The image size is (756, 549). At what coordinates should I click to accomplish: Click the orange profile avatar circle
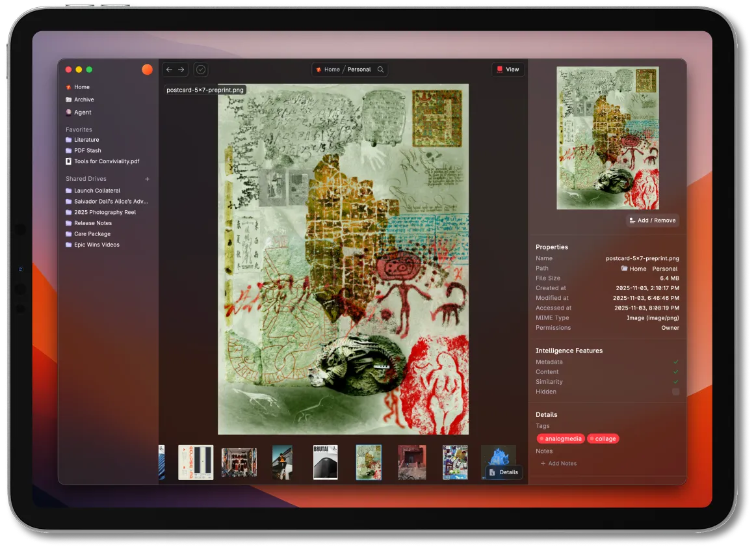coord(147,70)
